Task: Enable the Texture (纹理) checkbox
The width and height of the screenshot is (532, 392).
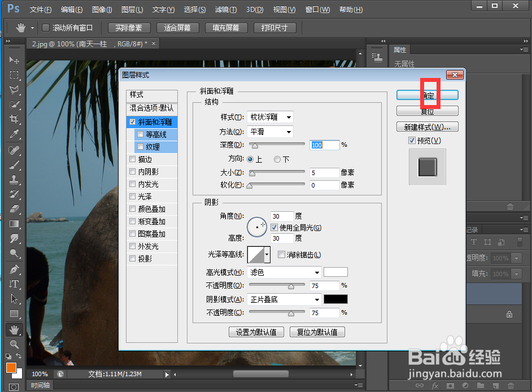Action: click(x=140, y=147)
